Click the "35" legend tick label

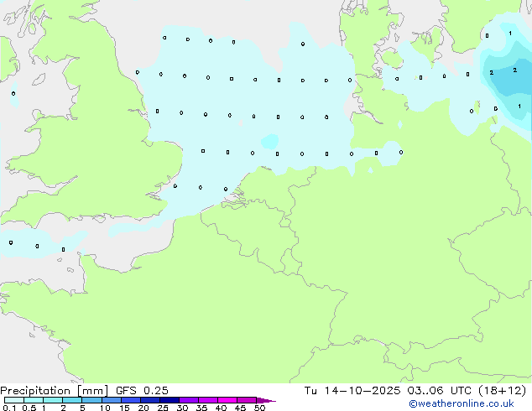pyautogui.click(x=201, y=408)
